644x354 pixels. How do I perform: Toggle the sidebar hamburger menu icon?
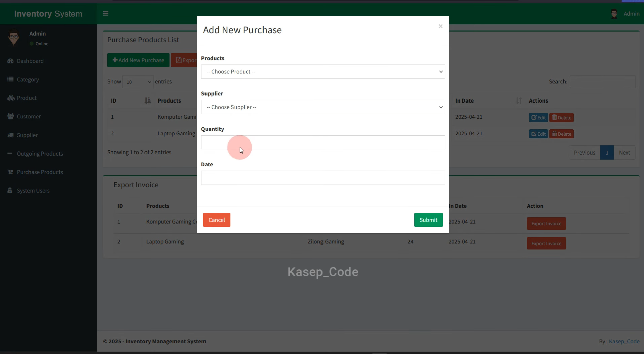click(106, 13)
